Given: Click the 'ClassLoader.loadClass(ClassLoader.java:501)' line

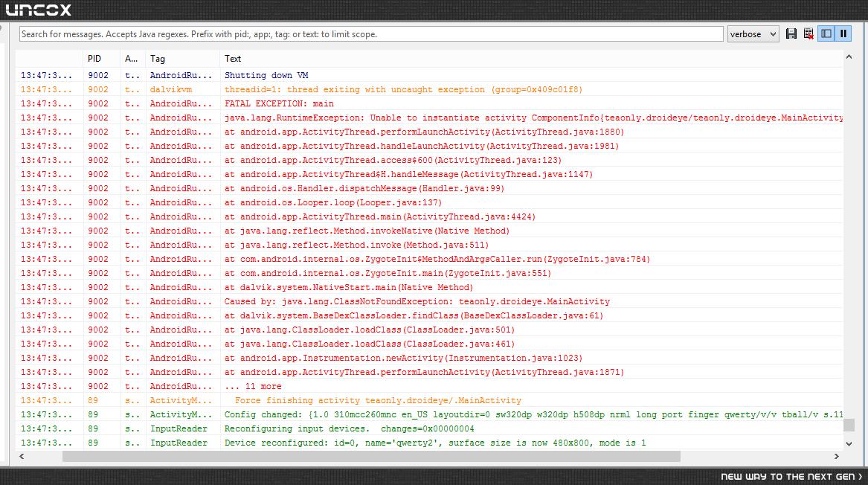Looking at the screenshot, I should click(429, 330).
